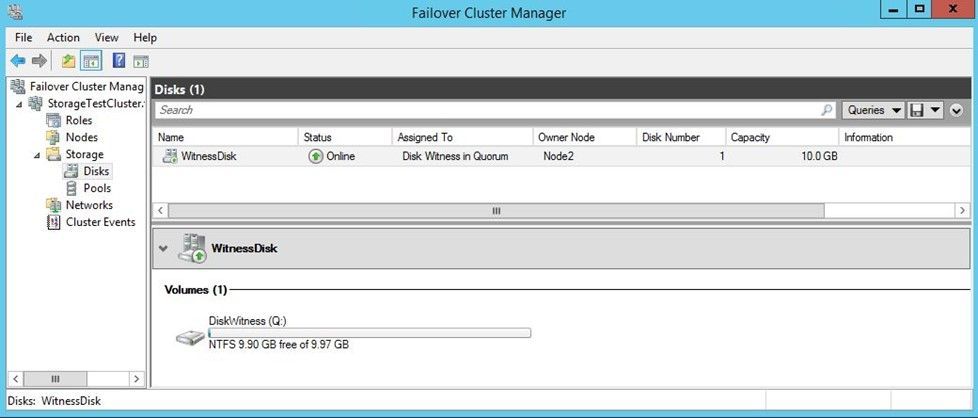The height and width of the screenshot is (418, 978).
Task: Select Cluster Events in the tree
Action: pos(100,221)
